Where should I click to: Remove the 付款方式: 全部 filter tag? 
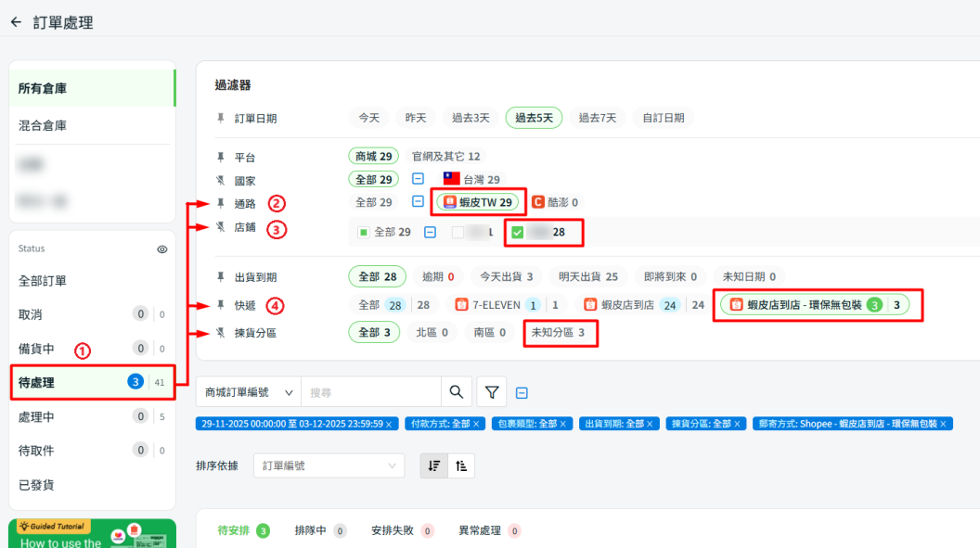pos(478,424)
